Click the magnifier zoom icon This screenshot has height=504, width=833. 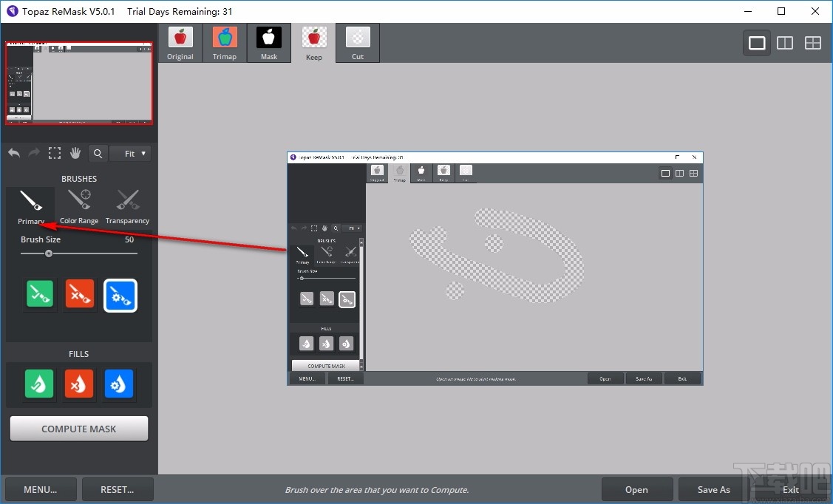coord(98,154)
